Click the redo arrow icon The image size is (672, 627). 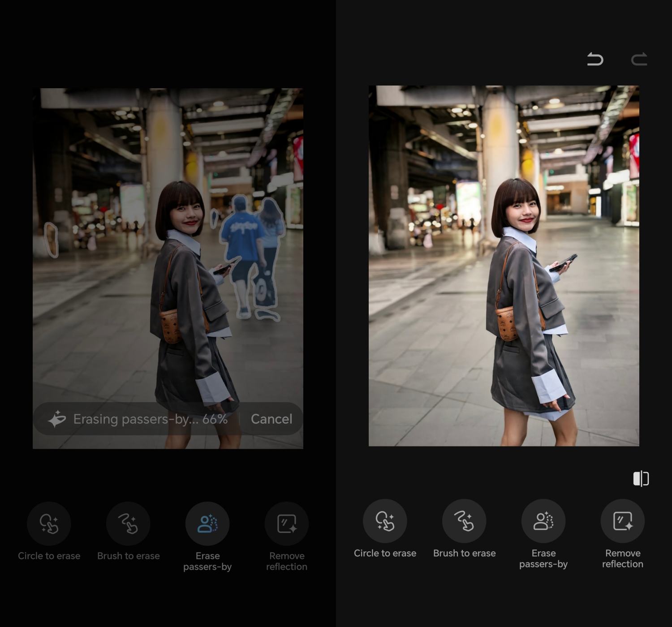[639, 59]
